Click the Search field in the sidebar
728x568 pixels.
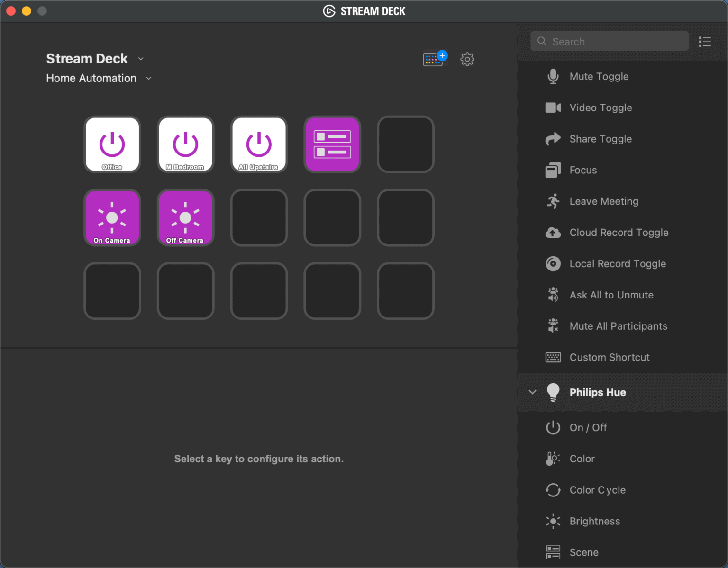[609, 41]
